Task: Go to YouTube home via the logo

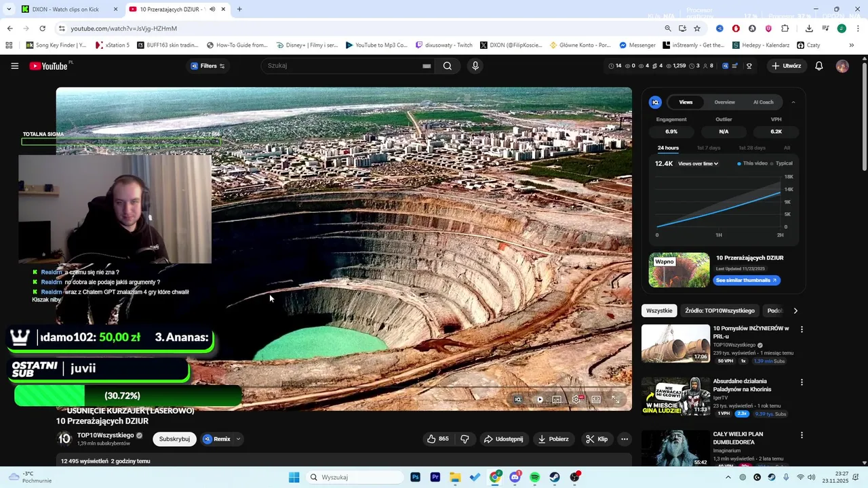Action: [50, 66]
